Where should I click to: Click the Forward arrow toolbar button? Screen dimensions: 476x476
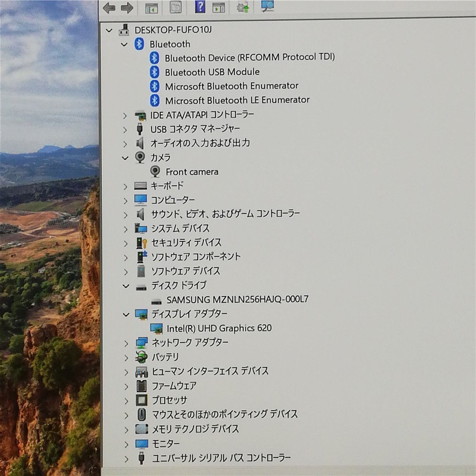(x=127, y=8)
